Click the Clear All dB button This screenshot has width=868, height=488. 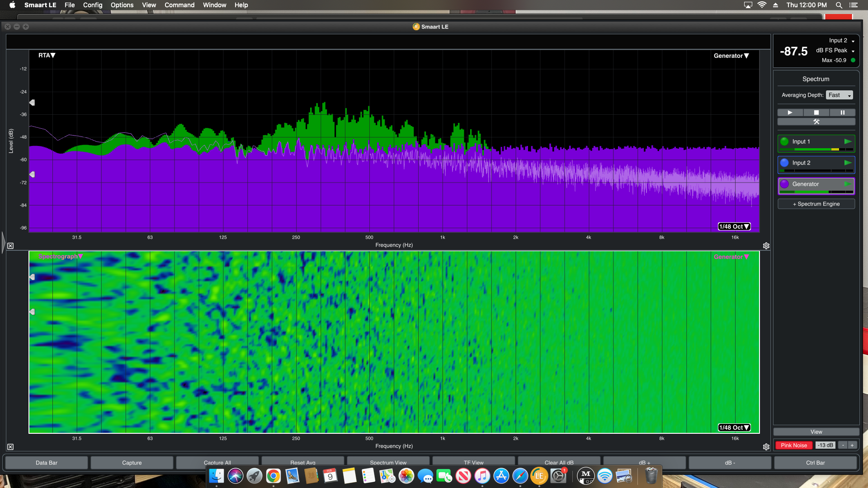coord(559,463)
